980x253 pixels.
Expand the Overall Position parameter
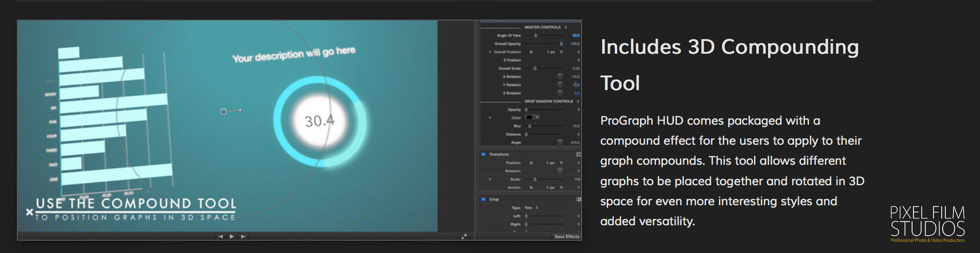point(490,52)
